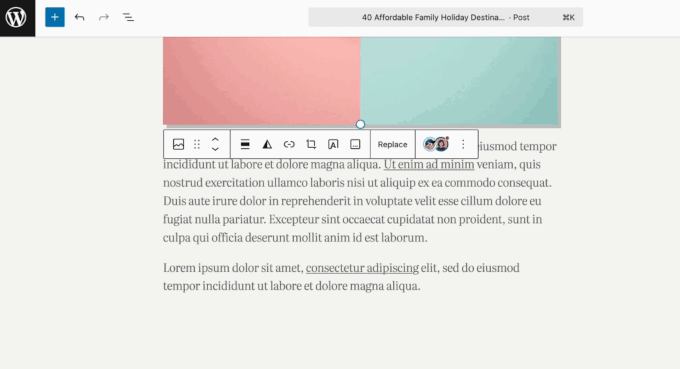Screen dimensions: 680x369
Task: Click the second paragraph starting 'Lorem ipsum dolor'
Action: click(341, 277)
